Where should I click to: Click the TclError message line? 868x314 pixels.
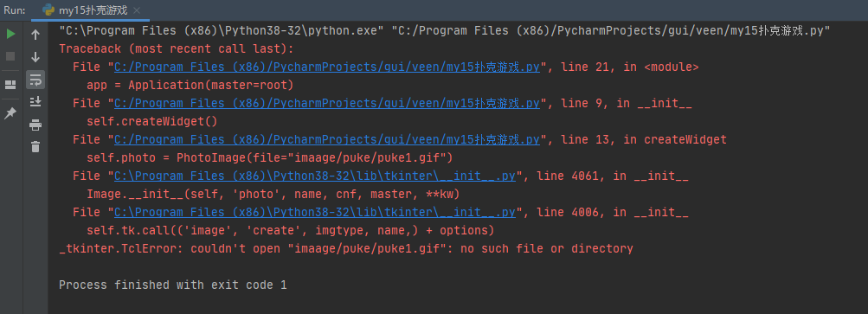pos(346,248)
